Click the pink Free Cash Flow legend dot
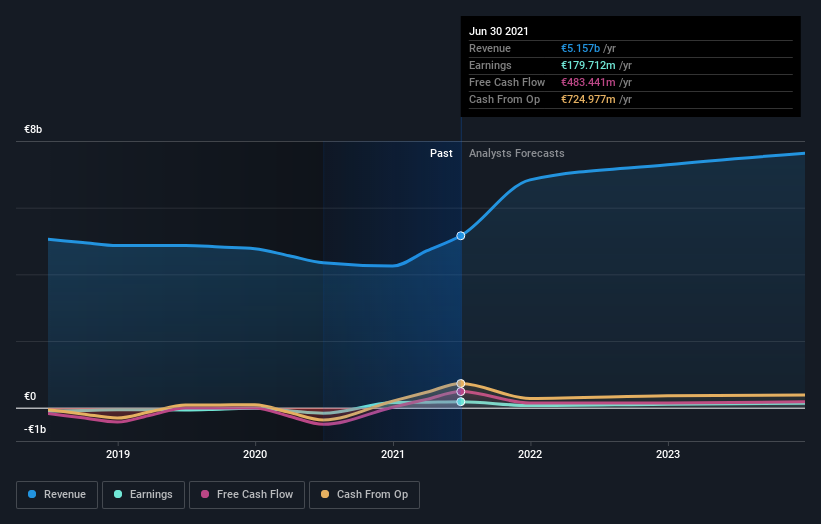821x524 pixels. [x=205, y=494]
